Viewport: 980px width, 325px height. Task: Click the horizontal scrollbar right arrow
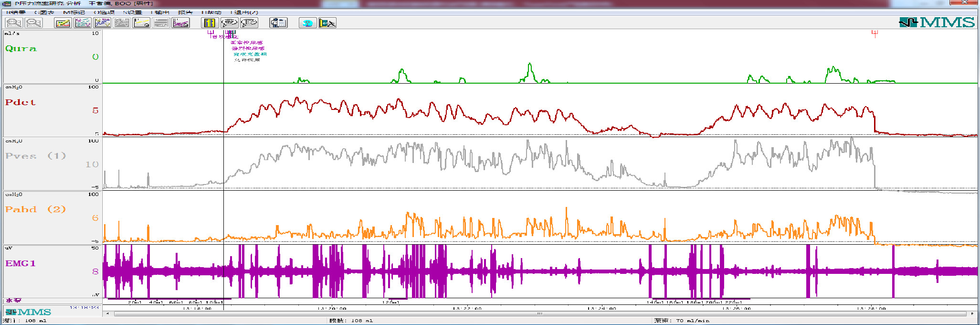pos(972,314)
